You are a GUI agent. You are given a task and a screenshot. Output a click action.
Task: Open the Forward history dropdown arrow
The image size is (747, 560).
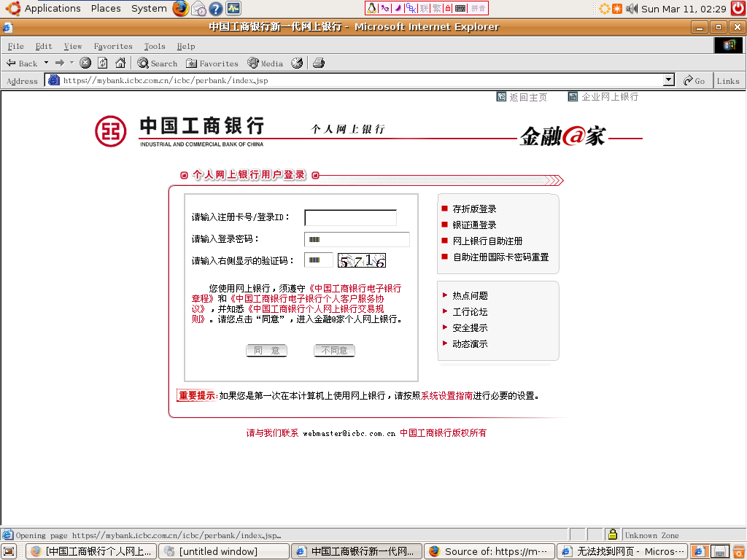[x=71, y=63]
